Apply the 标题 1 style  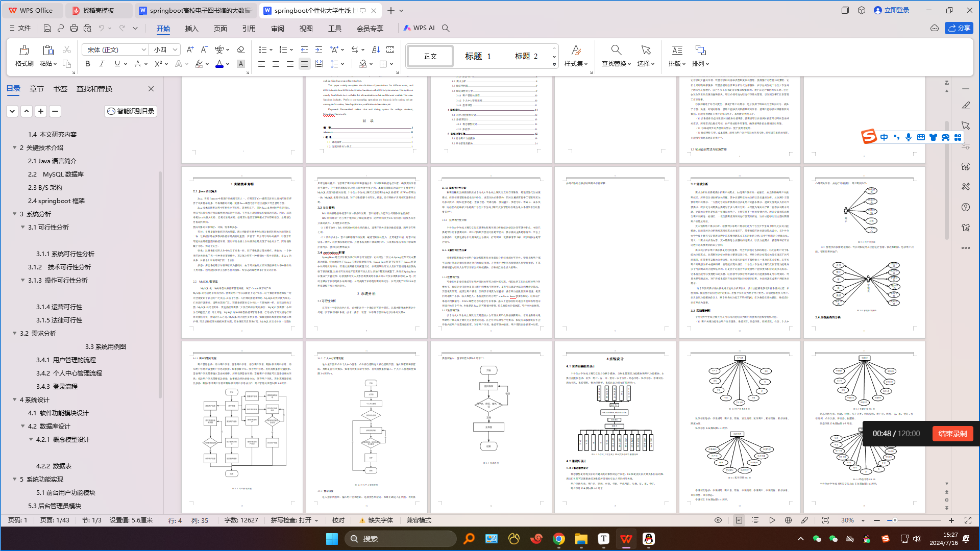pyautogui.click(x=478, y=56)
